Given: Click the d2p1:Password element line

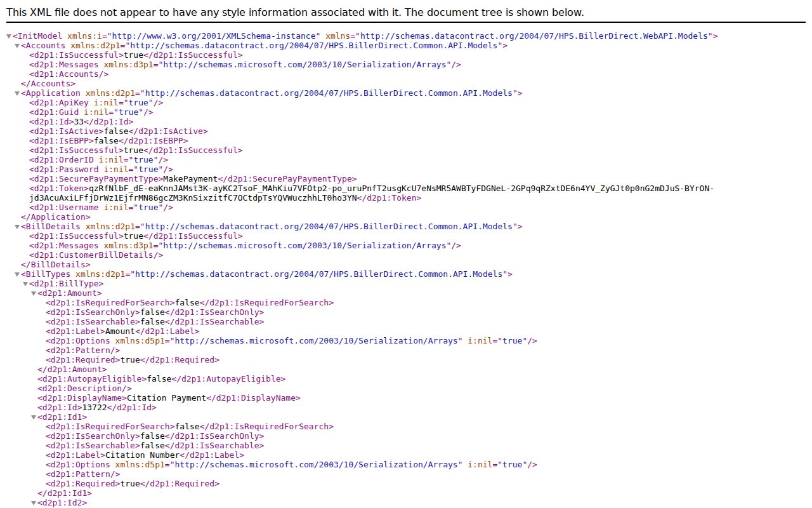Looking at the screenshot, I should pyautogui.click(x=101, y=170).
